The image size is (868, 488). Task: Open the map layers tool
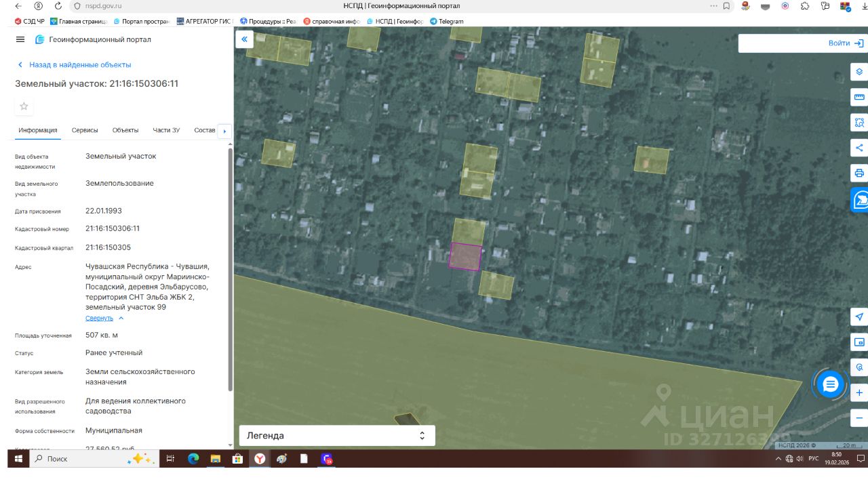(859, 72)
